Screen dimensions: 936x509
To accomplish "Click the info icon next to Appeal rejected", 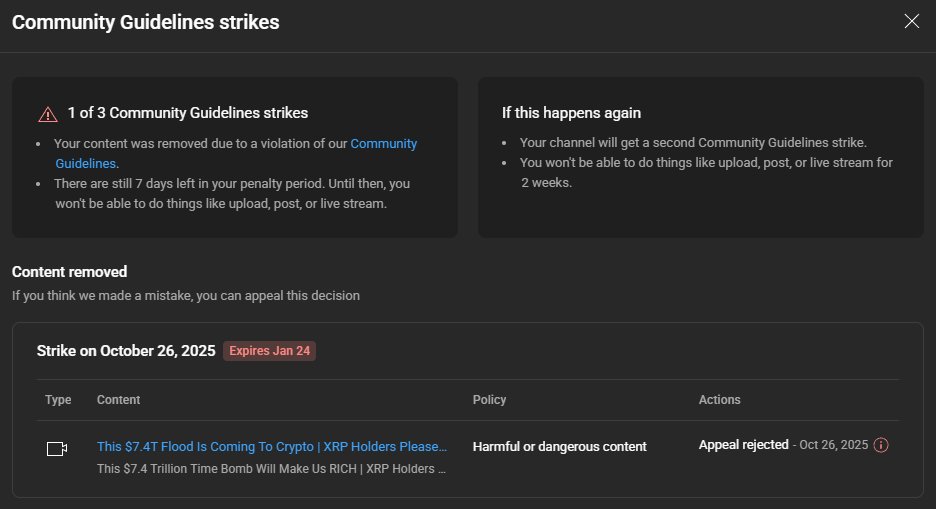I will point(881,445).
